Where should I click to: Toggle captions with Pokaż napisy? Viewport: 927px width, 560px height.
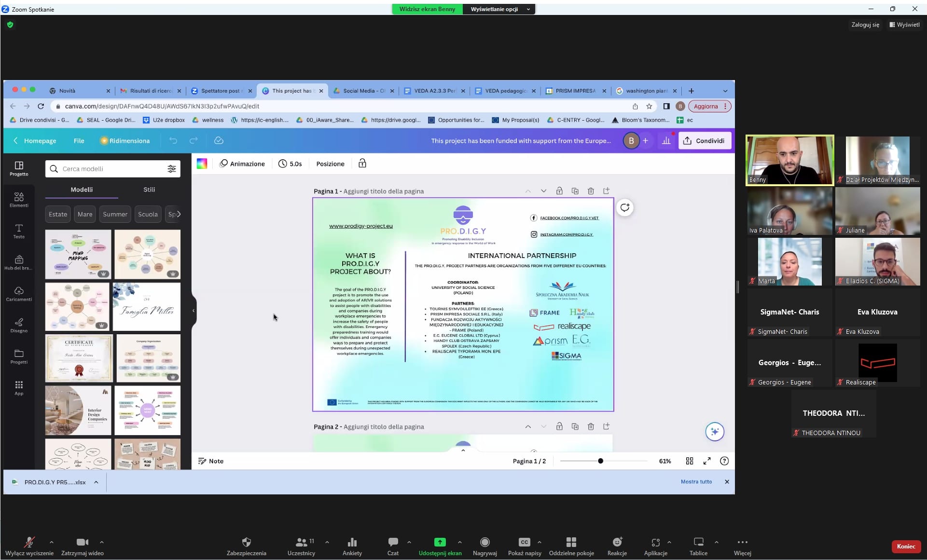[x=525, y=546]
